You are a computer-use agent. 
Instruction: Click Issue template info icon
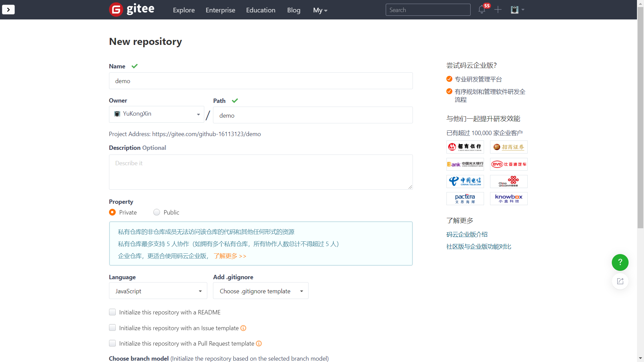(x=244, y=328)
